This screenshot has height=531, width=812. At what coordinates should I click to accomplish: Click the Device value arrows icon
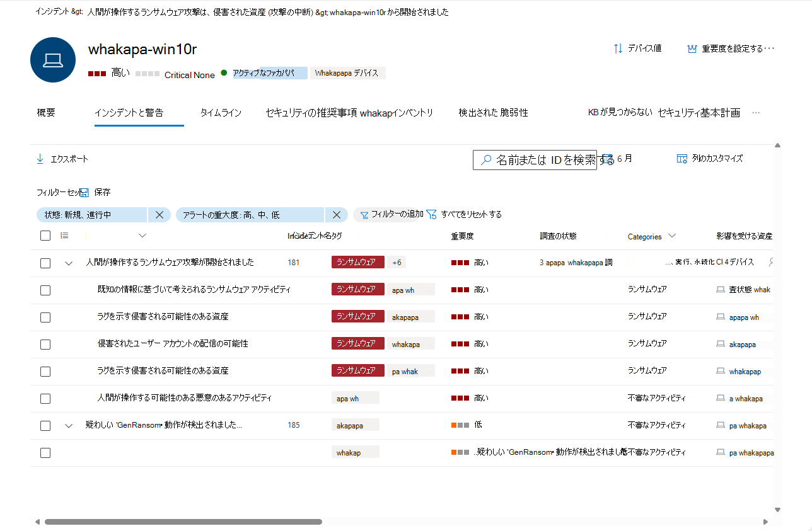click(618, 49)
